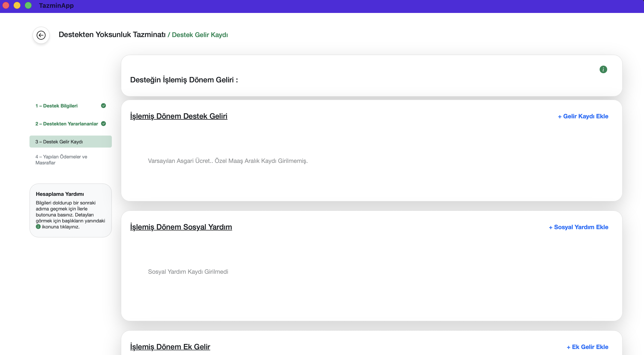Click the Desteğin İşlemiş Dönem Geliri title
The height and width of the screenshot is (355, 644).
(x=184, y=80)
